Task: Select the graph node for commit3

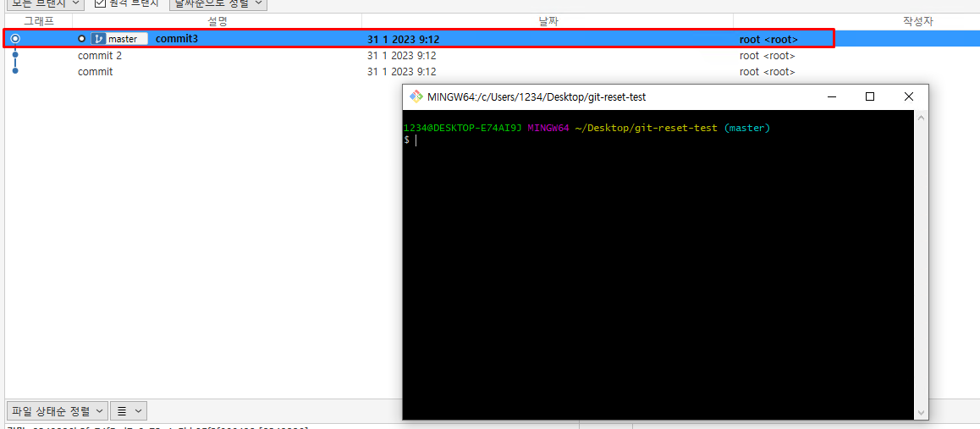Action: coord(15,39)
